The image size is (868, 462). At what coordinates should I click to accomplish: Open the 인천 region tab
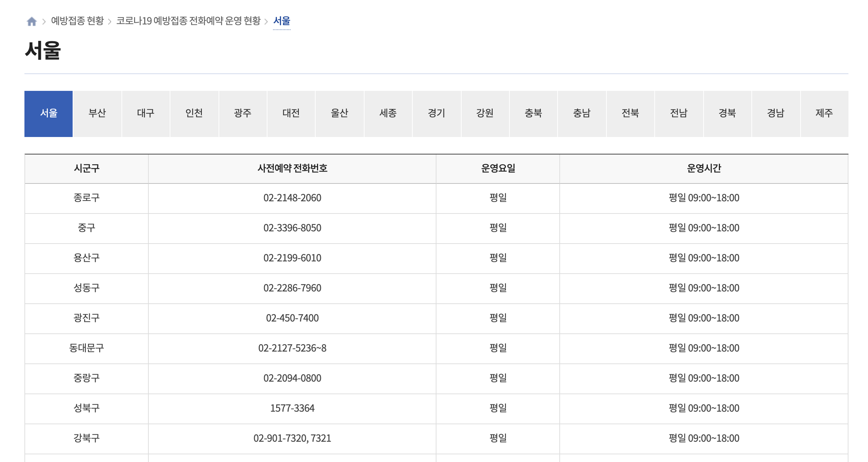click(x=194, y=114)
